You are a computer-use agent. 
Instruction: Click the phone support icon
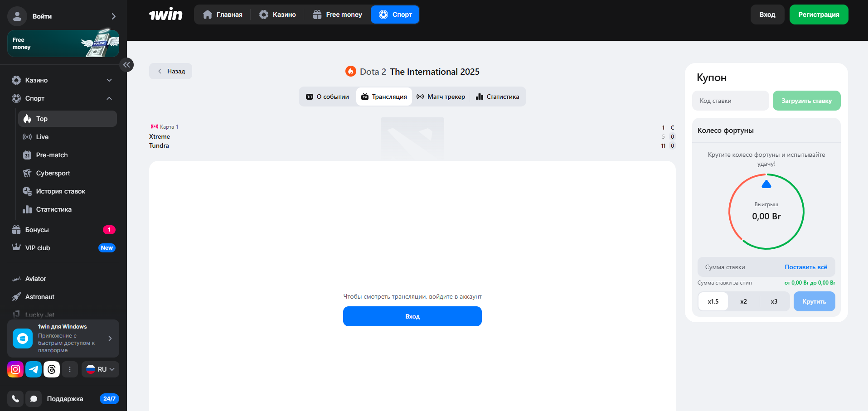point(15,399)
